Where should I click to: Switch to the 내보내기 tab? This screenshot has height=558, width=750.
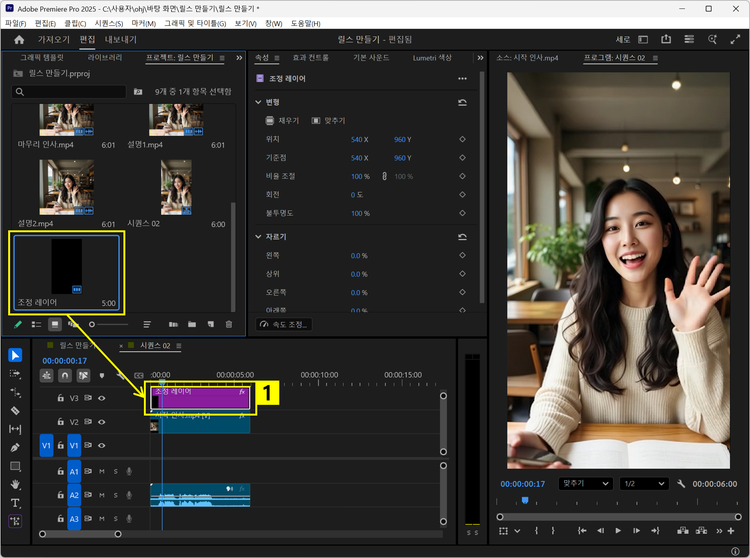[x=121, y=39]
